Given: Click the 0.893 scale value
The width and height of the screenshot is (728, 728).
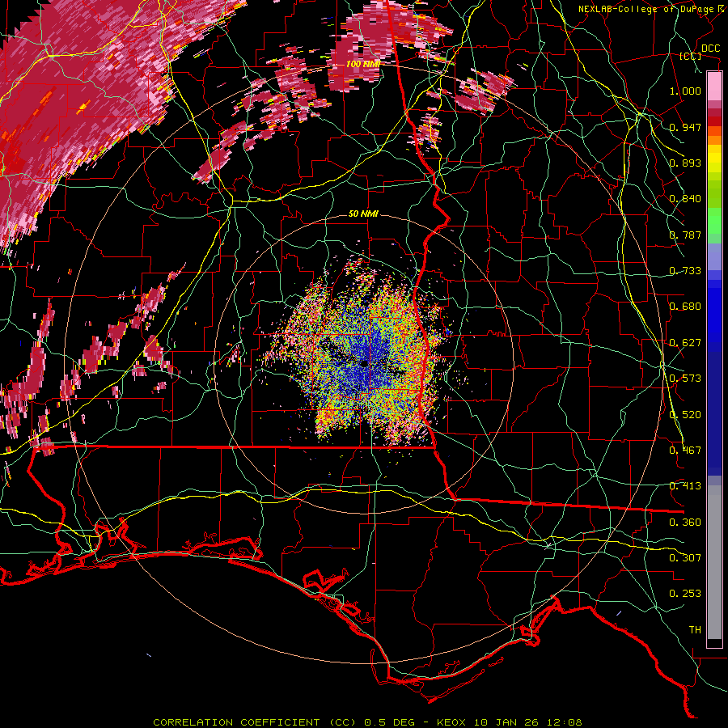Looking at the screenshot, I should (685, 163).
